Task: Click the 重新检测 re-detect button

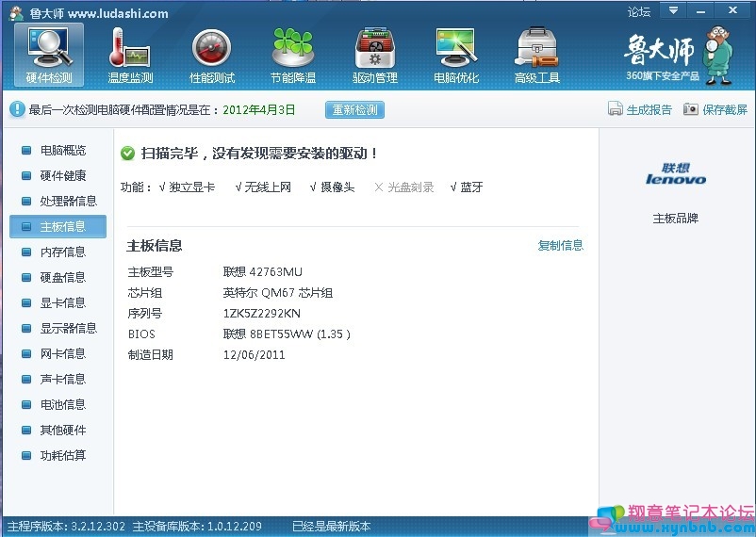Action: coord(354,109)
